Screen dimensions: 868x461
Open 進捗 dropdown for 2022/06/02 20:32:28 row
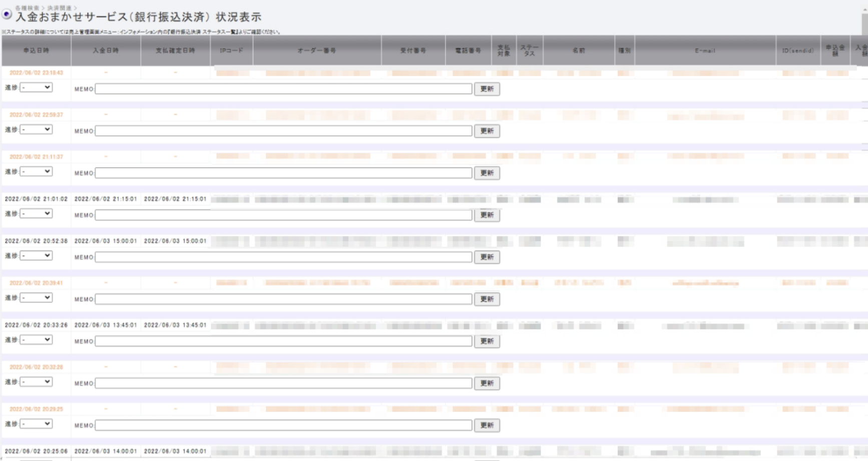[36, 382]
